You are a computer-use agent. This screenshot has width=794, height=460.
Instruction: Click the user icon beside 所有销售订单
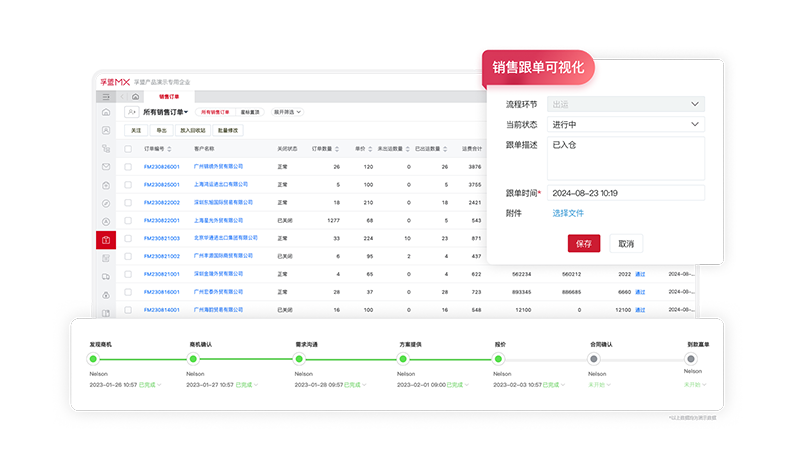132,113
